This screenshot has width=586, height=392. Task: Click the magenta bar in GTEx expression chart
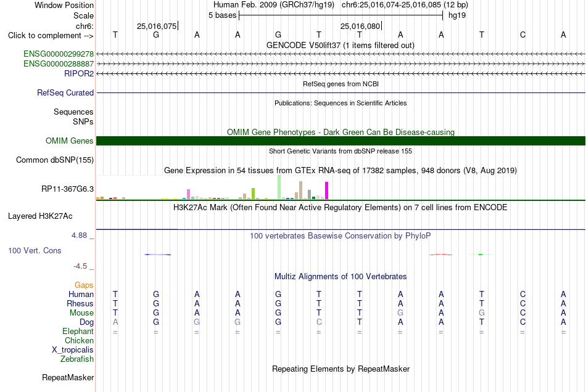[327, 190]
